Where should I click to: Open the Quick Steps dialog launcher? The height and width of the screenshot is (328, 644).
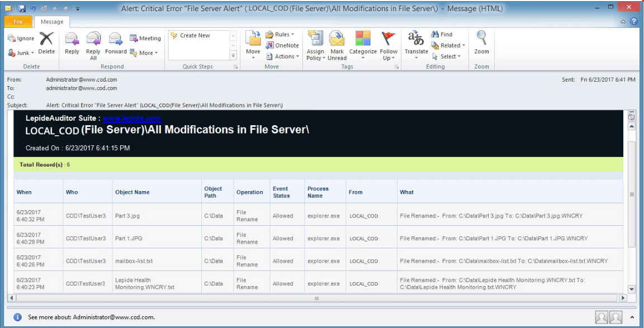tap(236, 67)
